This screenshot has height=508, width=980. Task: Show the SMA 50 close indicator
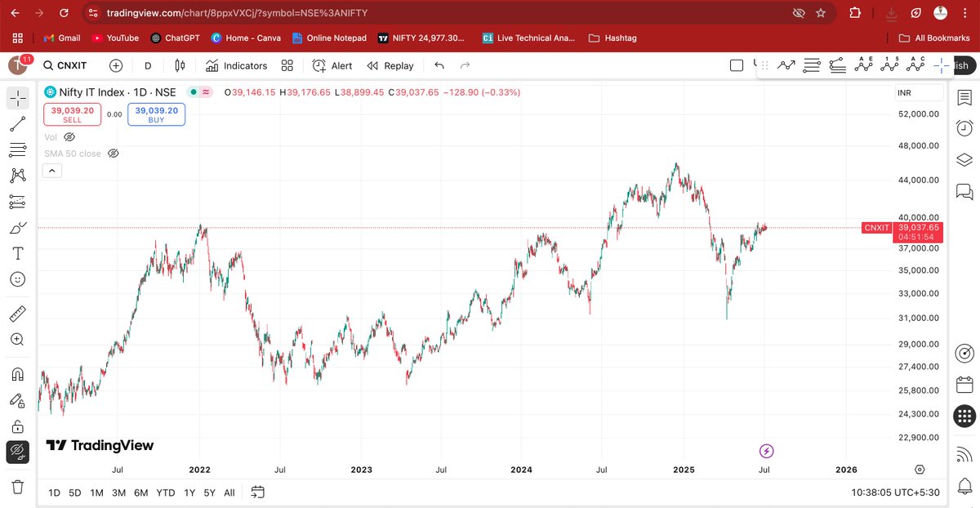pos(114,154)
